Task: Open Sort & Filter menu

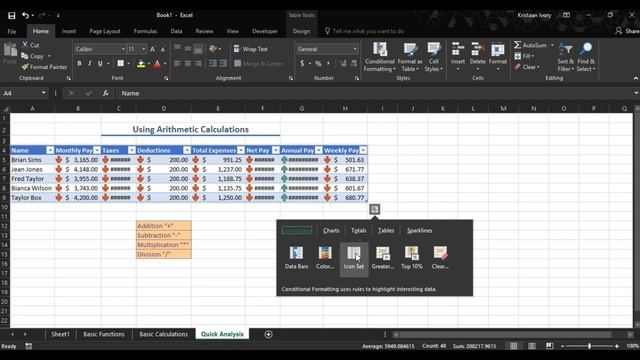Action: tap(565, 57)
